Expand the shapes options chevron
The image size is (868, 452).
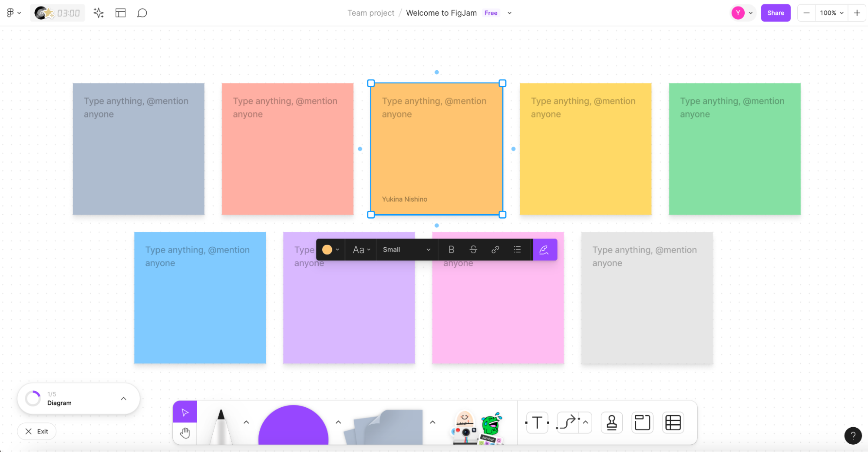point(338,422)
